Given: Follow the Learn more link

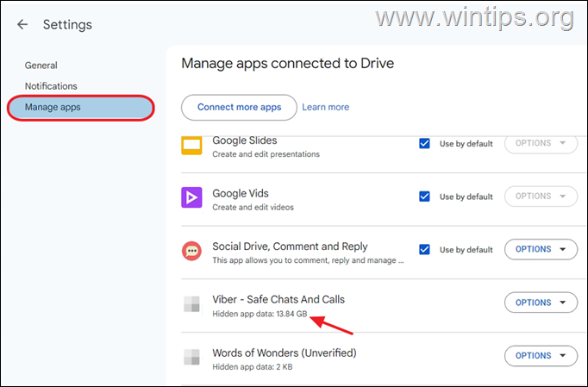Looking at the screenshot, I should click(326, 107).
